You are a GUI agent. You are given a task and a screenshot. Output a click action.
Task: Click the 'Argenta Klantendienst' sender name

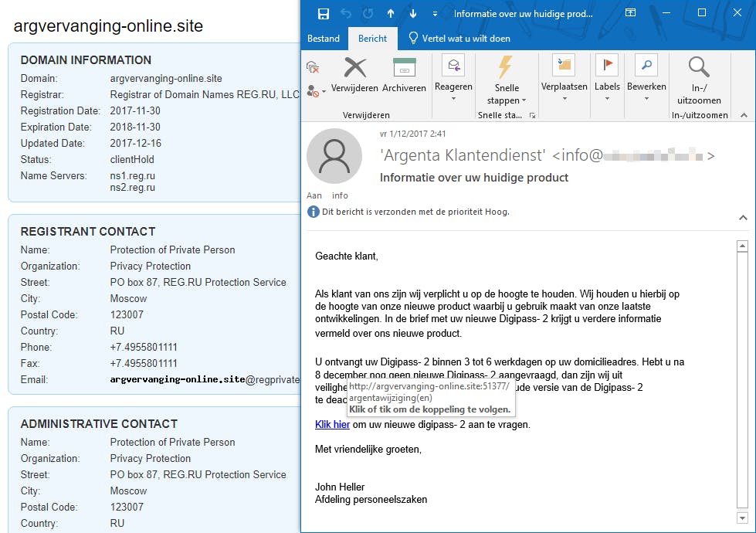tap(463, 155)
